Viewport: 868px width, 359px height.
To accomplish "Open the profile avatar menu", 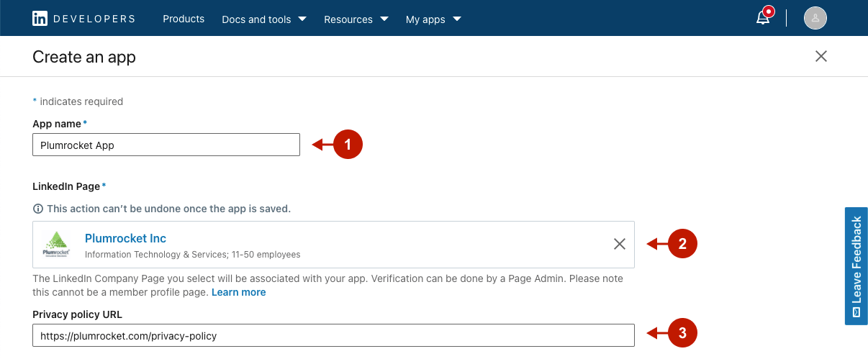I will point(815,18).
